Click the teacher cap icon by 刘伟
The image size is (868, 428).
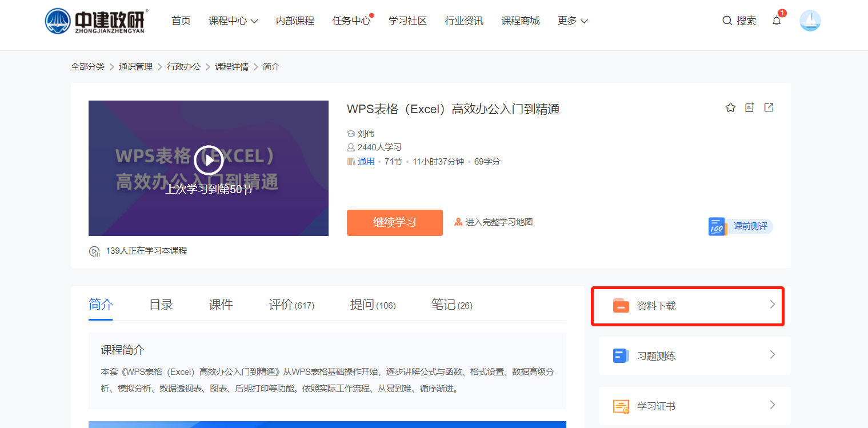coord(351,134)
